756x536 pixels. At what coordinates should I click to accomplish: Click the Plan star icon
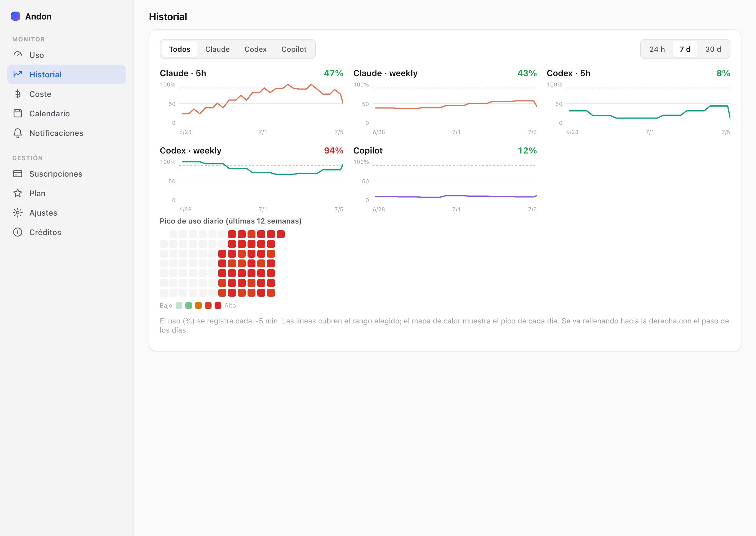17,193
